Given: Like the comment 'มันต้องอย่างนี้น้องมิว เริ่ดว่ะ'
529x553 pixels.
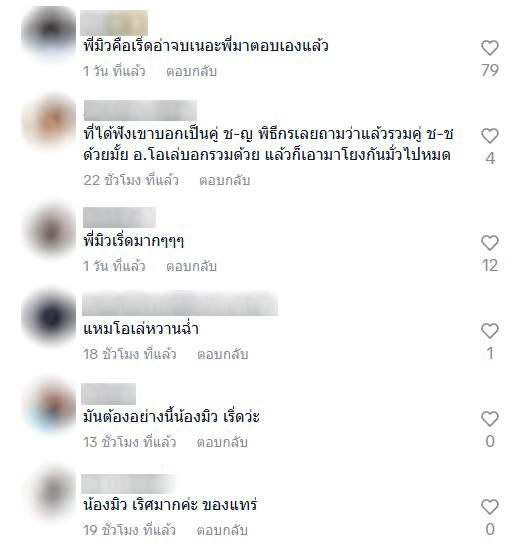Looking at the screenshot, I should [490, 419].
